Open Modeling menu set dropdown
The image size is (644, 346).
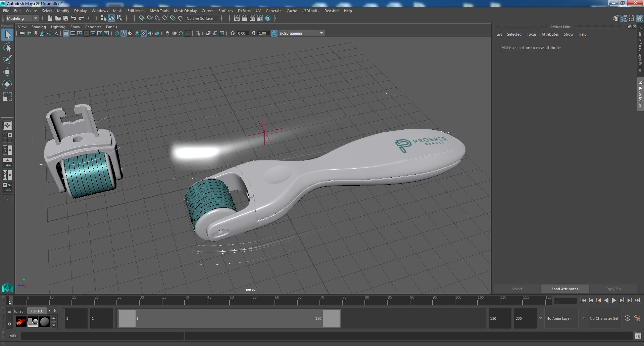[22, 18]
